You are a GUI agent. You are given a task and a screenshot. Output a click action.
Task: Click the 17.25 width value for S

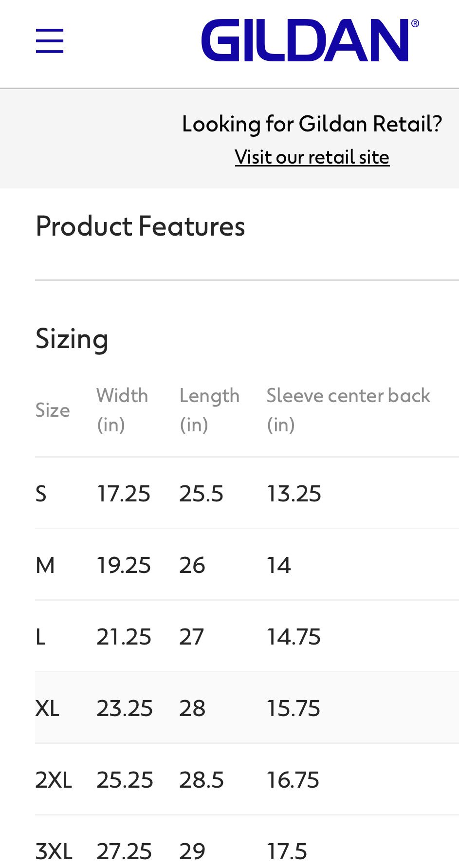pos(124,493)
